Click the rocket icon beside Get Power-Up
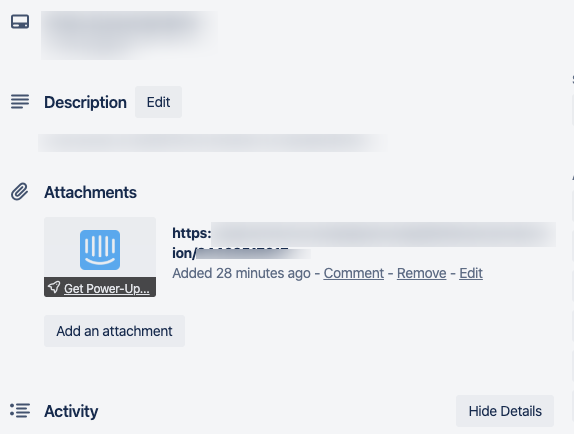This screenshot has height=434, width=574. coord(54,287)
